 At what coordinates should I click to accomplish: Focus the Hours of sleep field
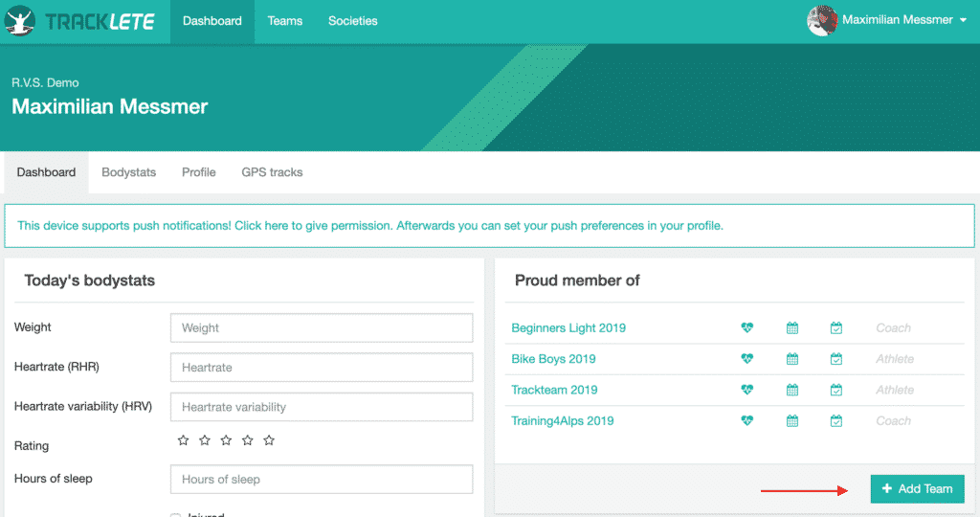click(x=322, y=480)
